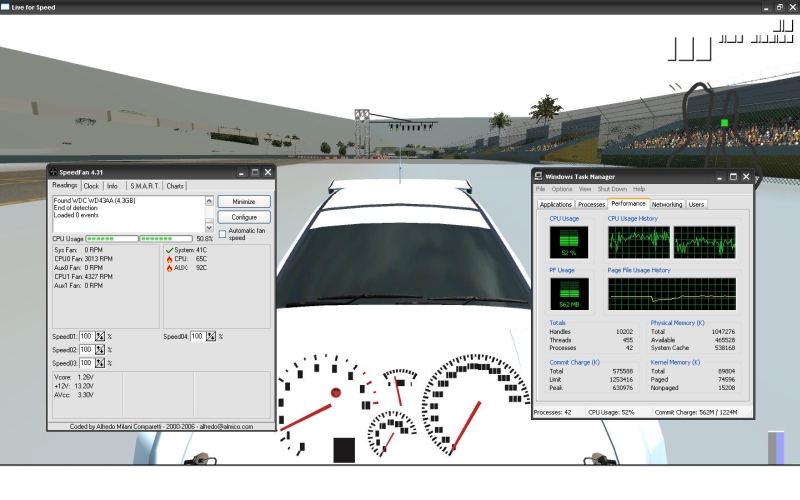800x500 pixels.
Task: Click 'Processes: 42' in Task Manager status bar
Action: [553, 412]
